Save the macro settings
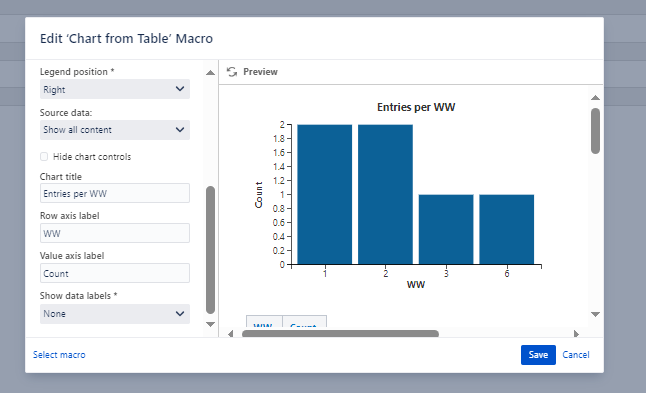The image size is (646, 393). tap(538, 355)
